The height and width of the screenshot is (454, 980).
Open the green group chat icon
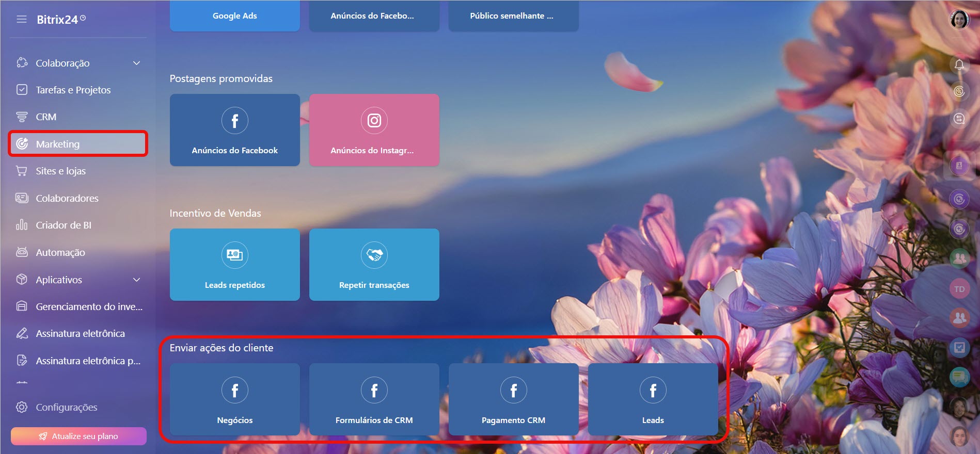(x=959, y=258)
